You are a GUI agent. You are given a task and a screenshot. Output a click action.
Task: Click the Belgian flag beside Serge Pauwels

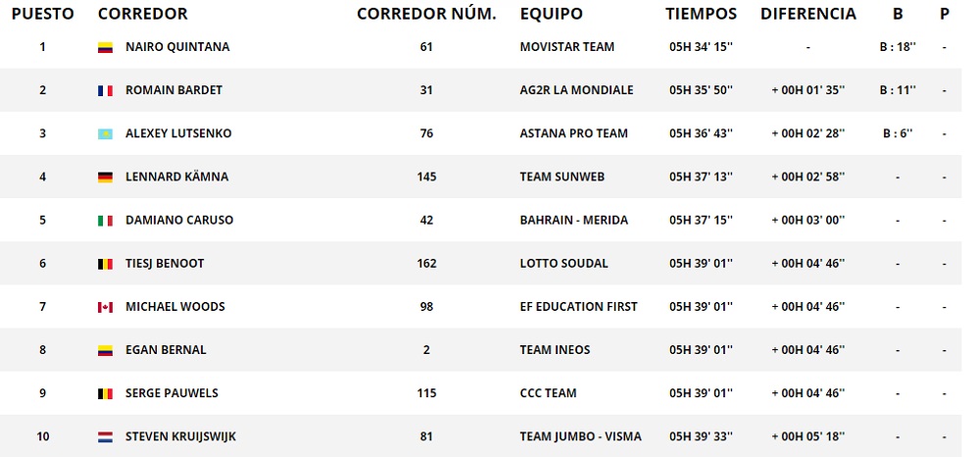pyautogui.click(x=105, y=393)
